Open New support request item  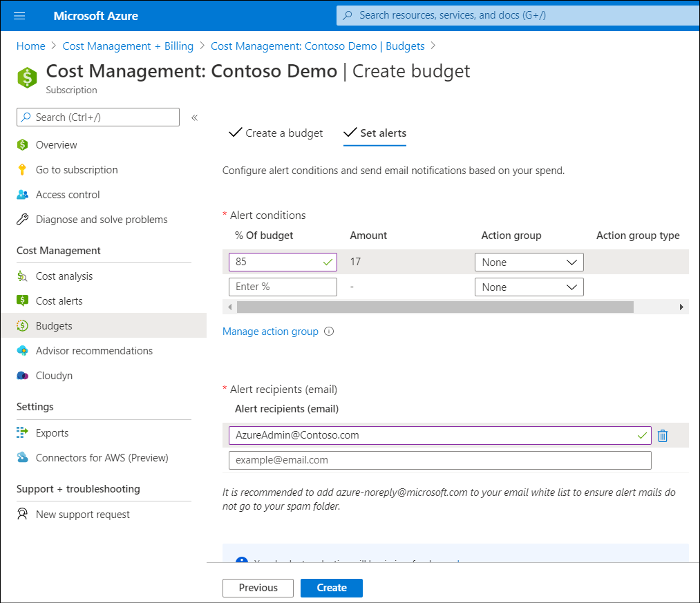tap(83, 515)
